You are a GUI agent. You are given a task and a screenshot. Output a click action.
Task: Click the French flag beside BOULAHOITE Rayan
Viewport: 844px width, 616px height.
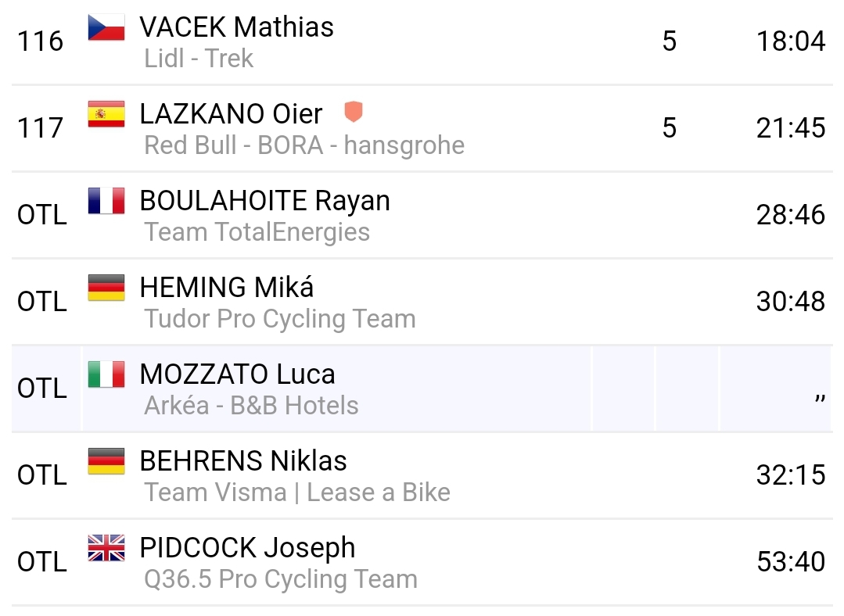point(106,201)
